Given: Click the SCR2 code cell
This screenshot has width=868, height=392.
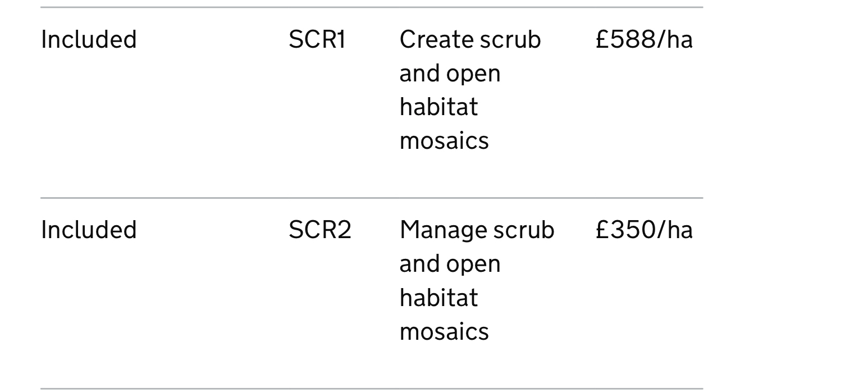Looking at the screenshot, I should [x=319, y=230].
